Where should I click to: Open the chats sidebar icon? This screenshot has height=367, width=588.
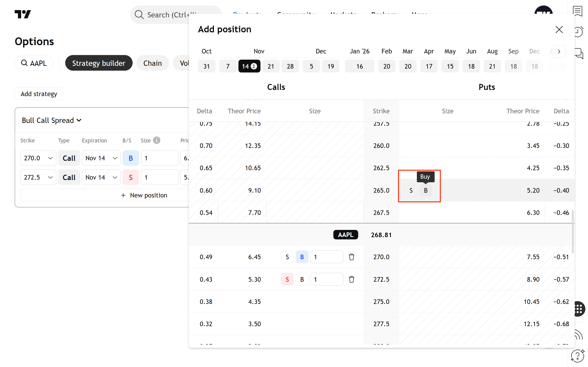click(x=579, y=53)
